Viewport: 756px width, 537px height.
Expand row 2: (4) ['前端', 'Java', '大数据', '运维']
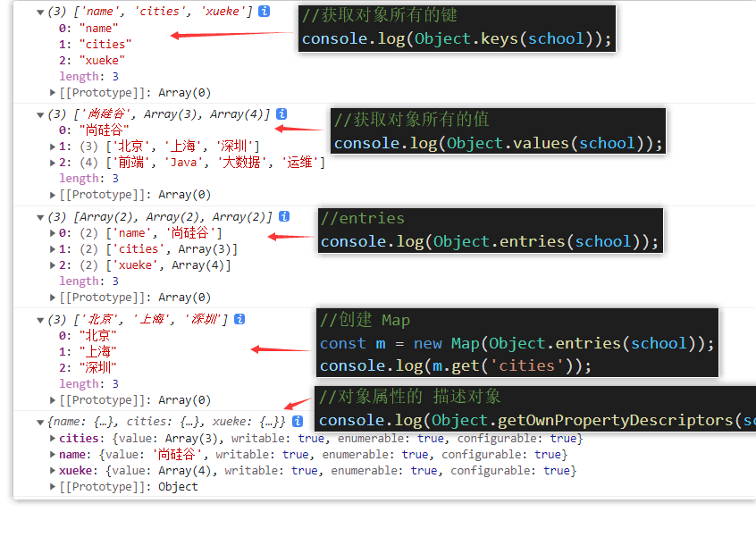coord(53,163)
